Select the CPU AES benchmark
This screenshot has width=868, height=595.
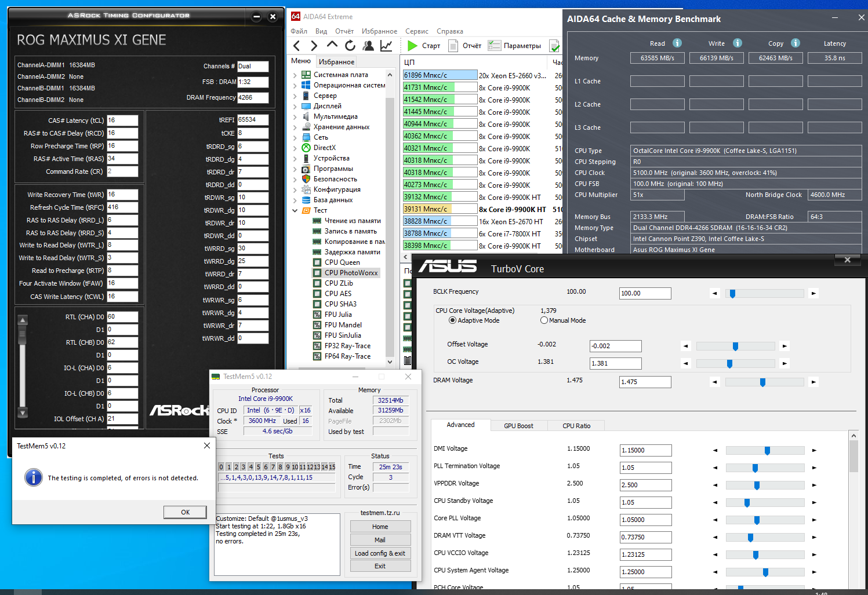(x=338, y=294)
